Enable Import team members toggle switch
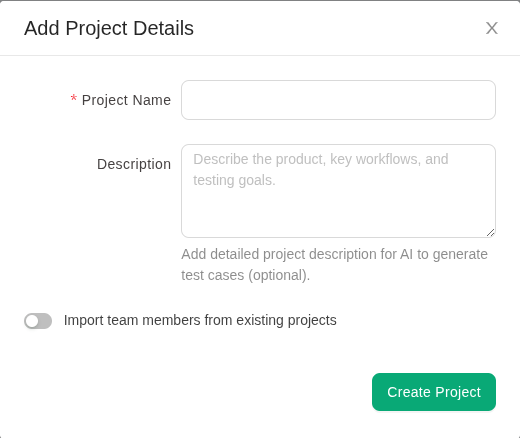Viewport: 520px width, 438px height. point(38,321)
